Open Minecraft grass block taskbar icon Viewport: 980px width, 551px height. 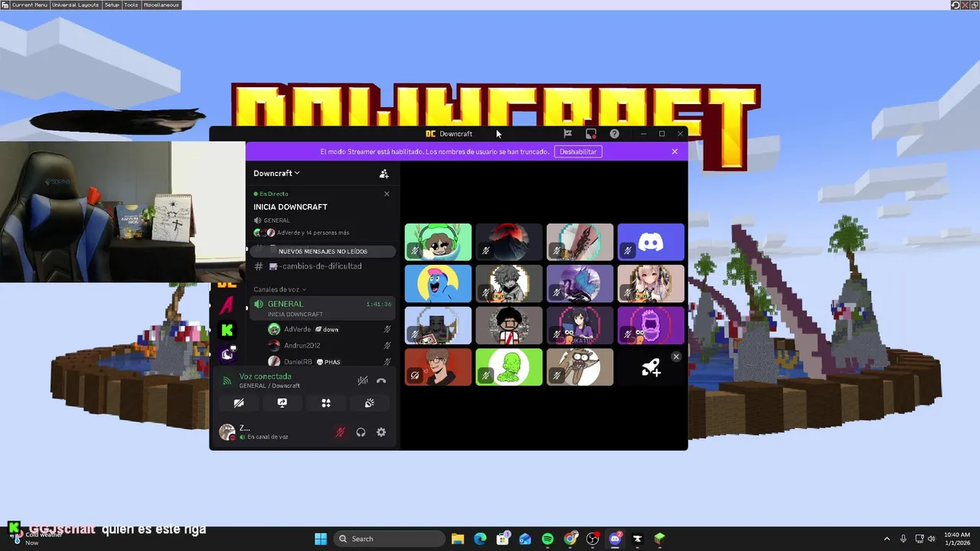point(660,539)
